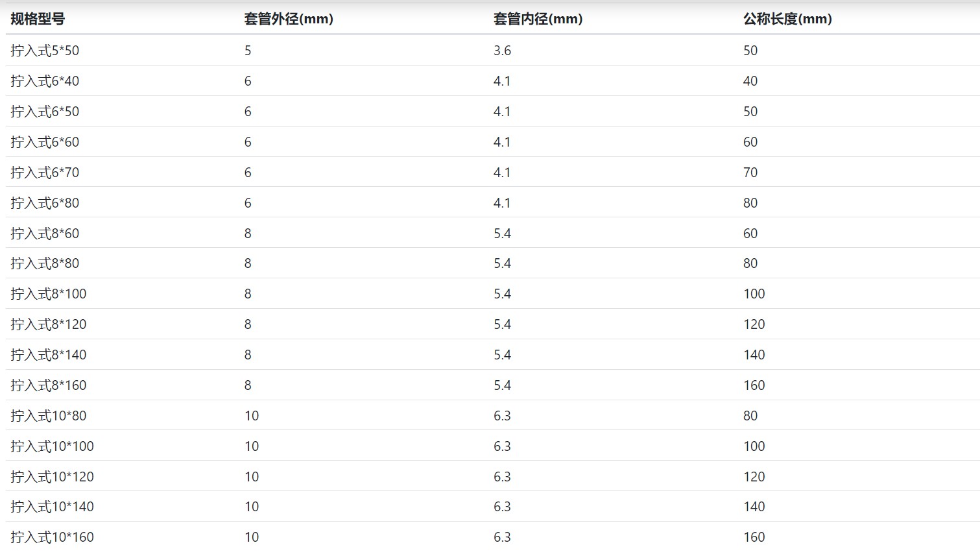
Task: Select the 拧入式6*60 spec entry
Action: pos(45,142)
